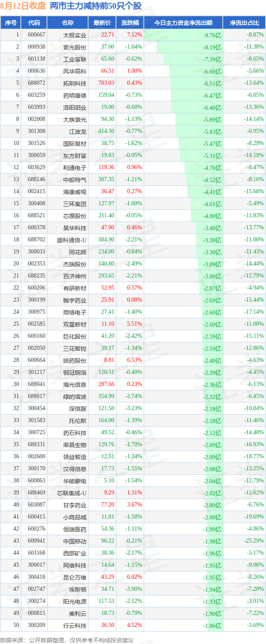Image resolution: width=266 pixels, height=644 pixels.
Task: Click the 最新价 column header
Action: point(102,23)
